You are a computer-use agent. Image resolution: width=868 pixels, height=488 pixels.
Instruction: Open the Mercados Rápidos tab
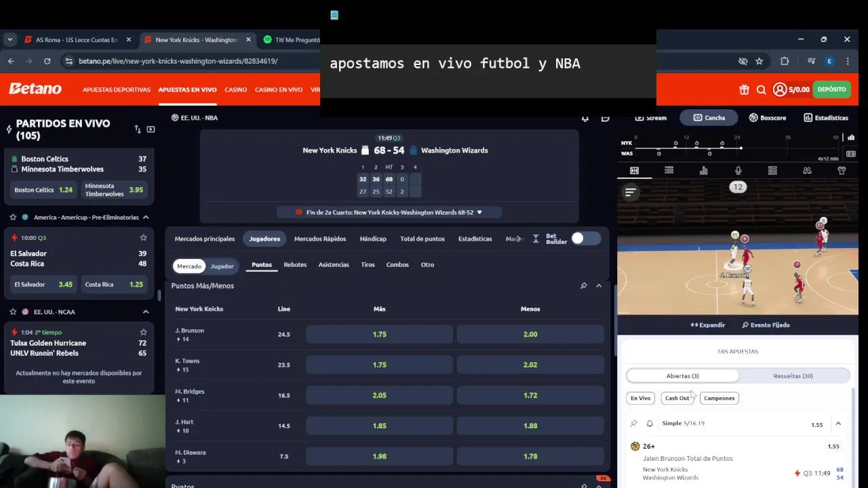[320, 239]
